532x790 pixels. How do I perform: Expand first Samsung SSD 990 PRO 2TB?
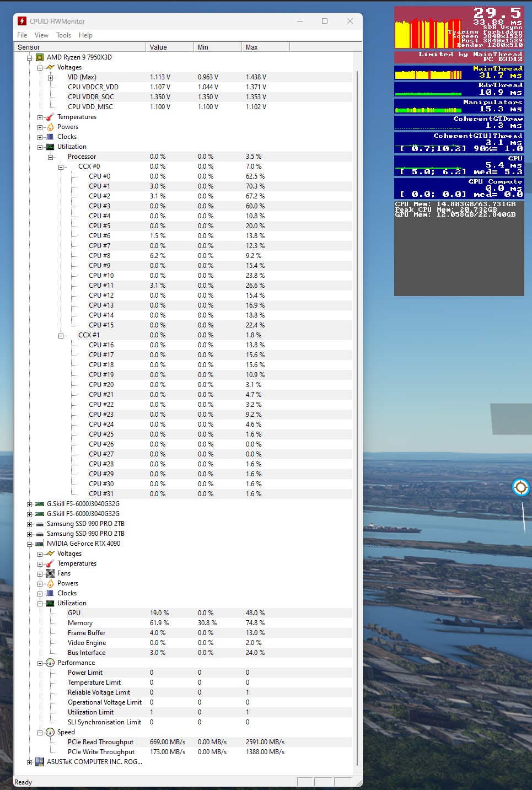(30, 524)
